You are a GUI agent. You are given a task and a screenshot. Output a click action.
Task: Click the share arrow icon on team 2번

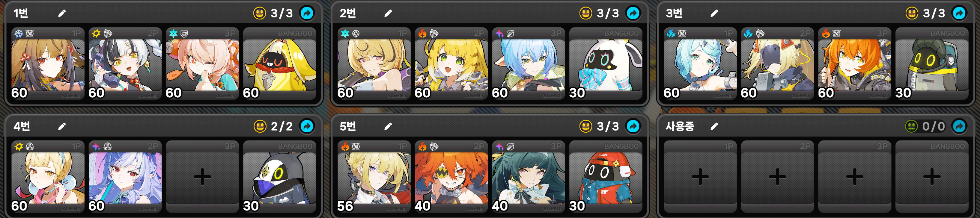point(633,13)
